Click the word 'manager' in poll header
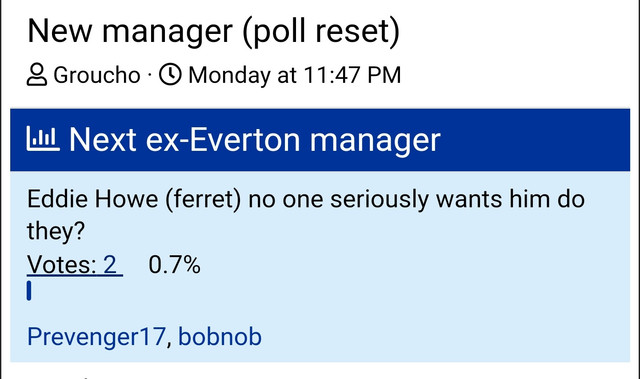640x379 pixels. [375, 141]
